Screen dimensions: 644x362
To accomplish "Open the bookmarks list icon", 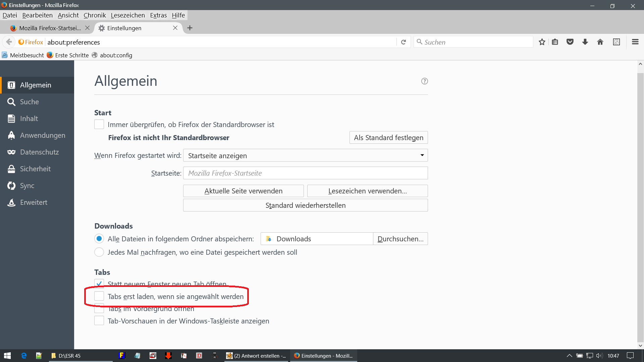I will 555,42.
